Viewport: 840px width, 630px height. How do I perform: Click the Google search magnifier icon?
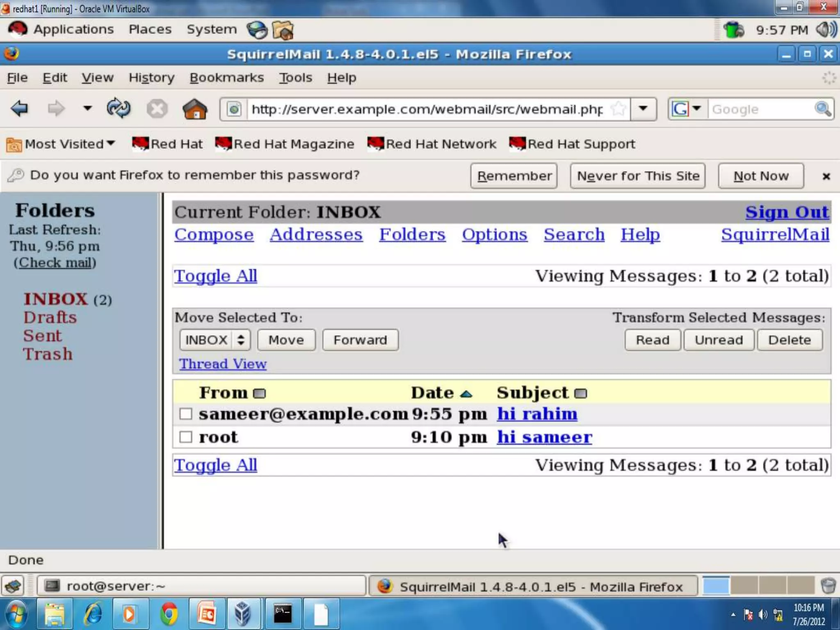tap(822, 109)
